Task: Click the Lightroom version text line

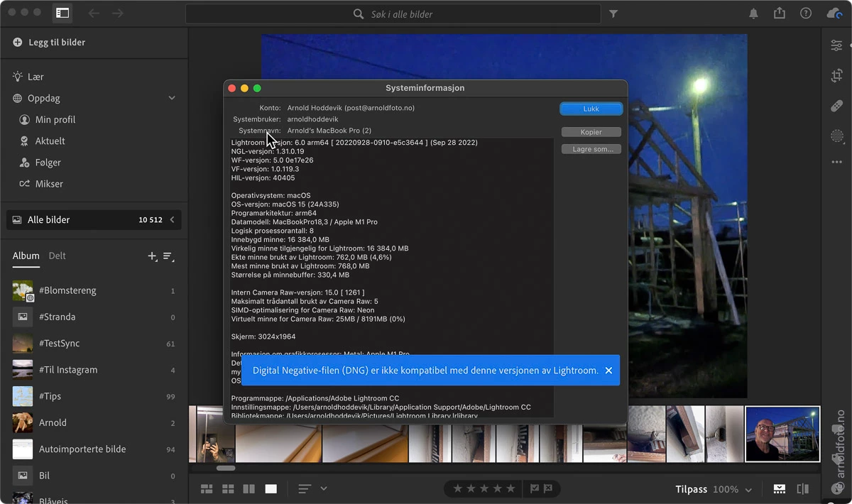Action: 354,143
